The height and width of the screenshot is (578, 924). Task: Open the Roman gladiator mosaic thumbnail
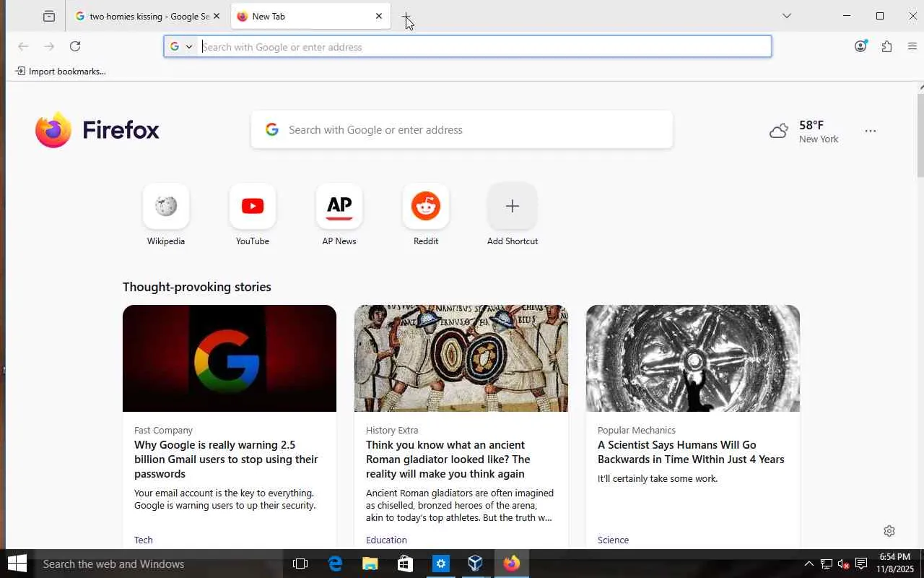461,358
